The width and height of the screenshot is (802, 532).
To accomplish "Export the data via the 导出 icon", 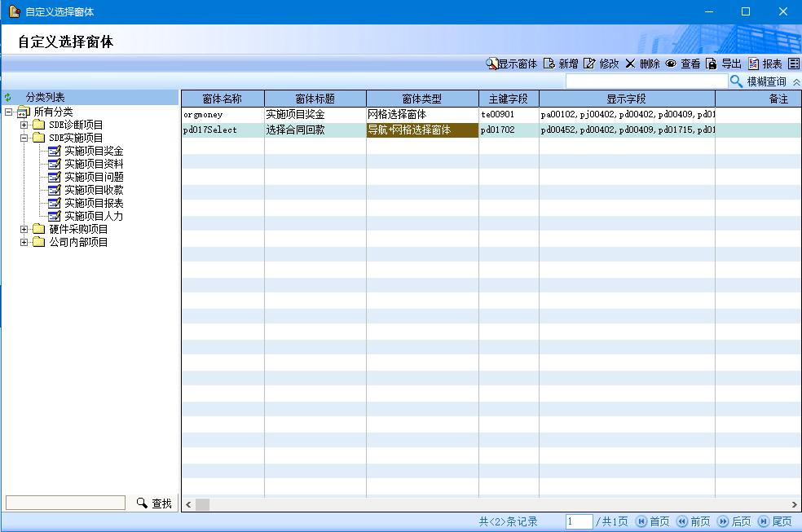I will pyautogui.click(x=712, y=64).
